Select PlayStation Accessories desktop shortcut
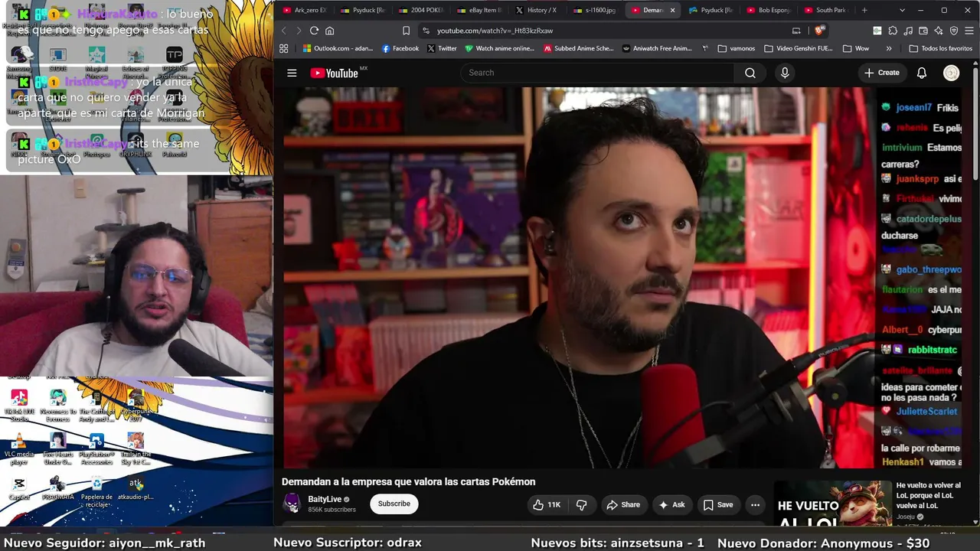The image size is (980, 551). (96, 448)
